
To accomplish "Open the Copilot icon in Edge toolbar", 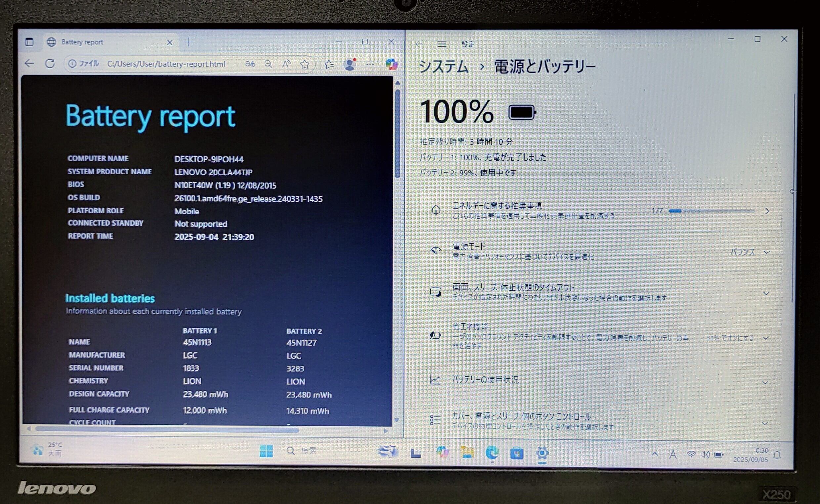I will tap(391, 64).
